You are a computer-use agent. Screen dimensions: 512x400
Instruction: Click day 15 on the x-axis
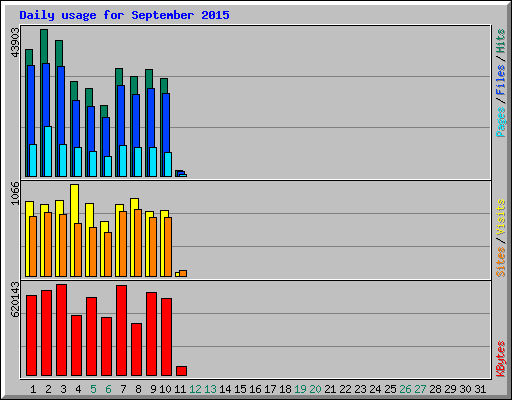(240, 389)
